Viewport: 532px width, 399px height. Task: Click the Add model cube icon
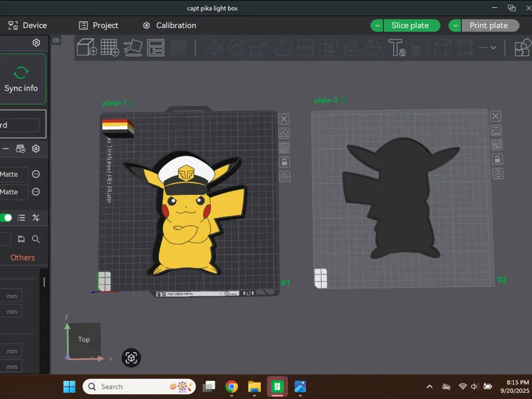pos(87,47)
